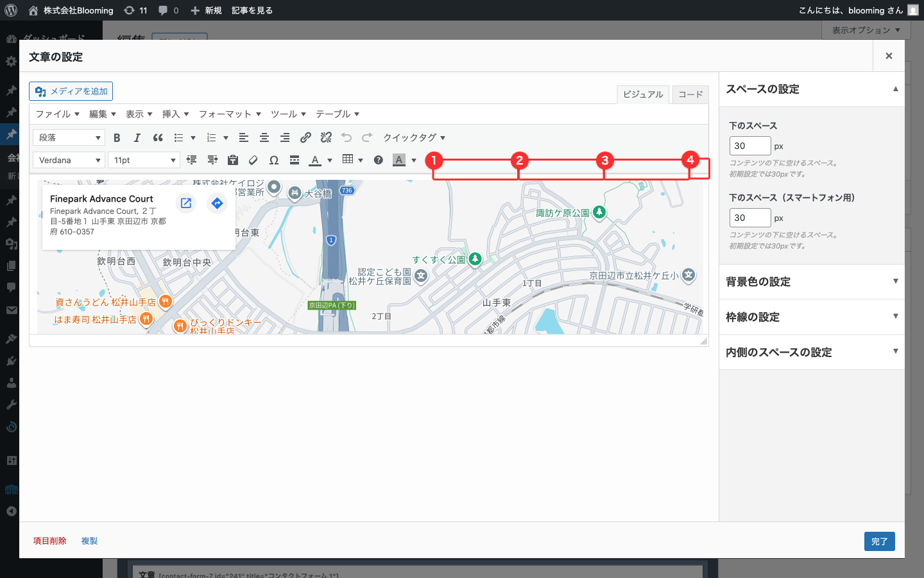Expand the 内側のスペースの設定 section
The image size is (924, 578).
(x=812, y=353)
